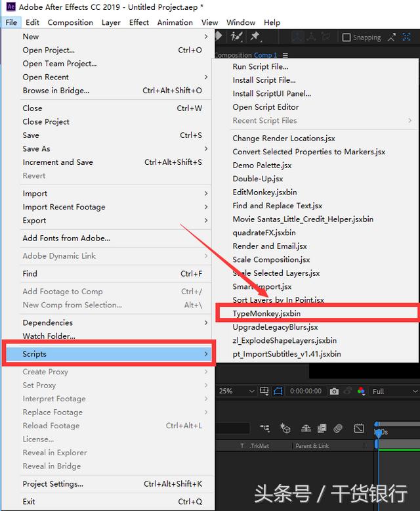Viewport: 420px width, 511px height.
Task: Run pt_ImportSubtitles_v1.41.jsxbin
Action: point(315,354)
